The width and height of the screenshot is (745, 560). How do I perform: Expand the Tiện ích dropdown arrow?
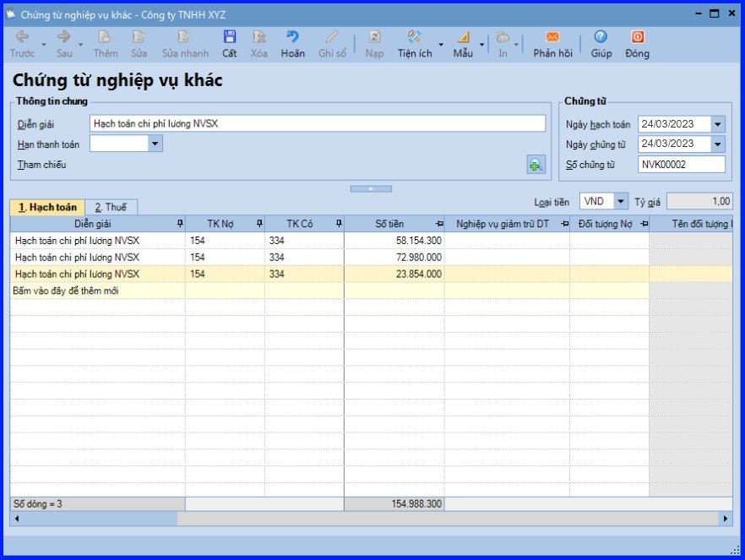tap(441, 44)
